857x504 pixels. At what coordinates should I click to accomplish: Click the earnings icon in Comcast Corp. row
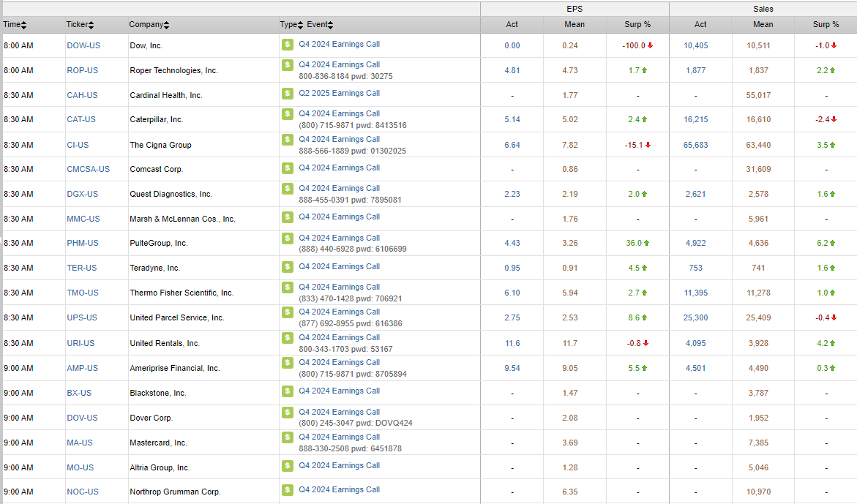[x=288, y=168]
